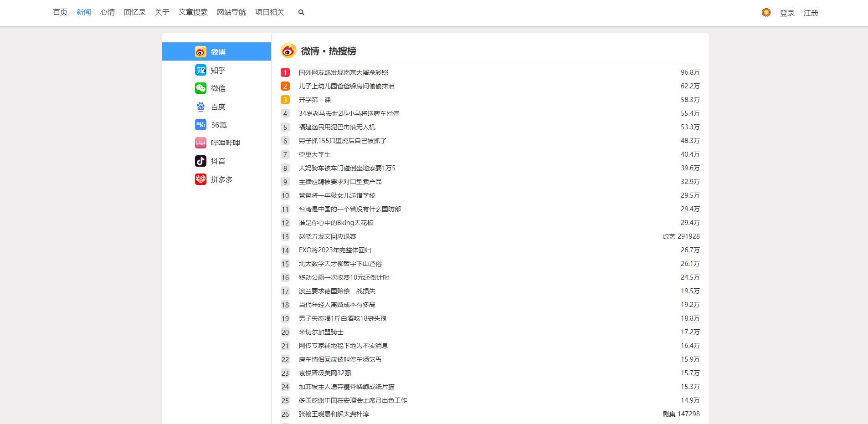Open 福建渔民用泥巴击落无人机 topic
This screenshot has width=868, height=424.
337,127
